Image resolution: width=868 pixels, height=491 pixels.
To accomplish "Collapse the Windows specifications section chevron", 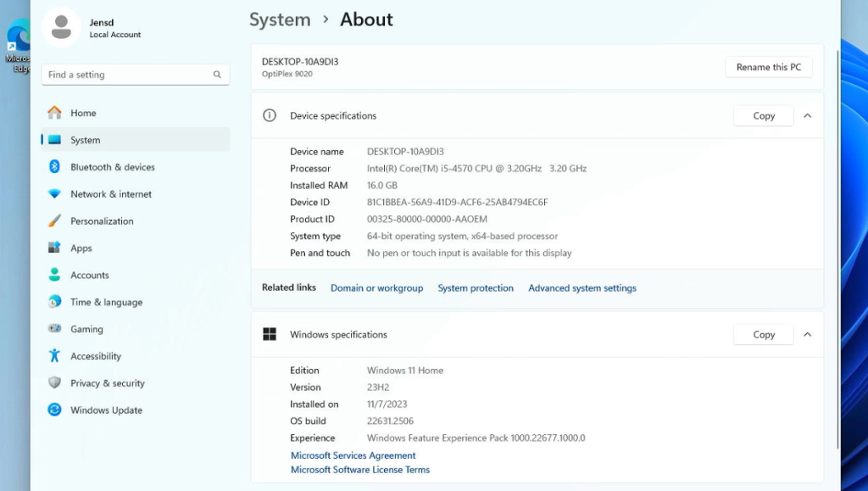I will click(x=808, y=334).
